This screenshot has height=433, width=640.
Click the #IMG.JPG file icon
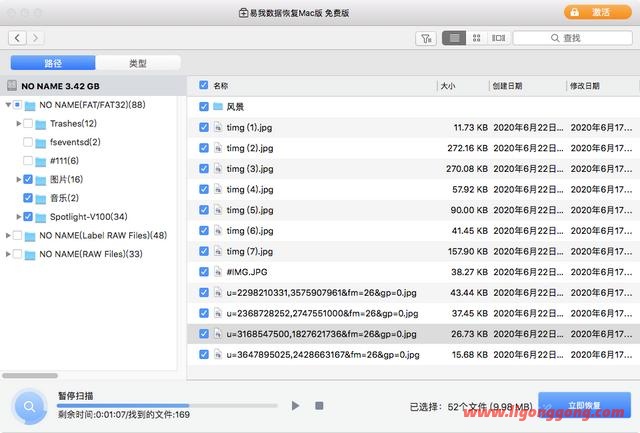point(218,272)
